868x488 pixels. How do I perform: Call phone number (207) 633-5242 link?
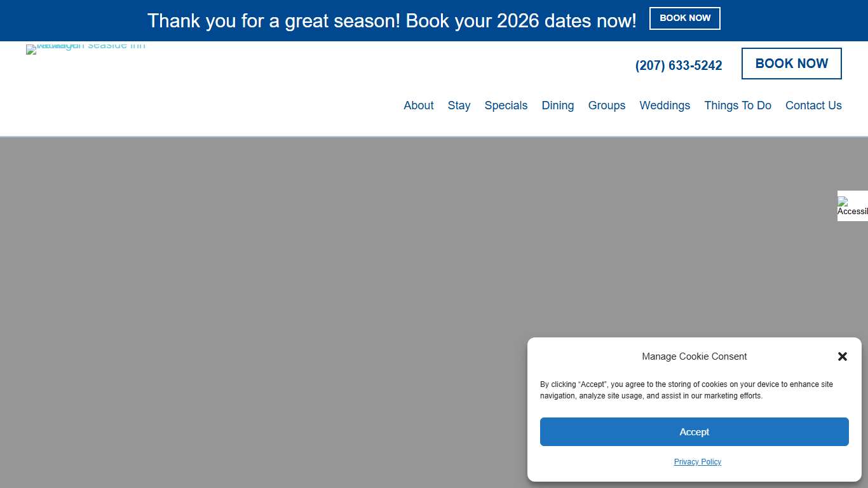pos(678,65)
